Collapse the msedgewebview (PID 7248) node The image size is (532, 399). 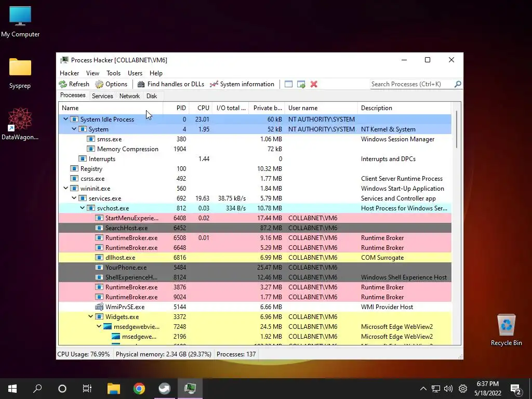(99, 326)
